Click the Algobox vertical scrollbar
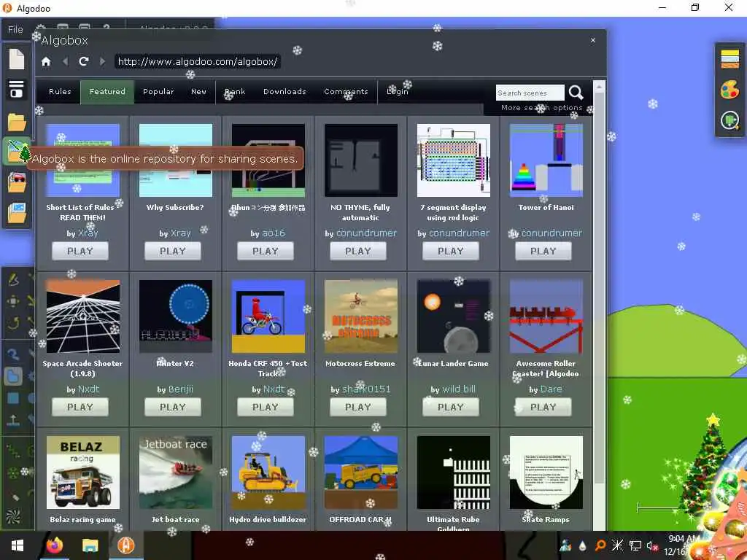This screenshot has width=747, height=560. [600, 289]
